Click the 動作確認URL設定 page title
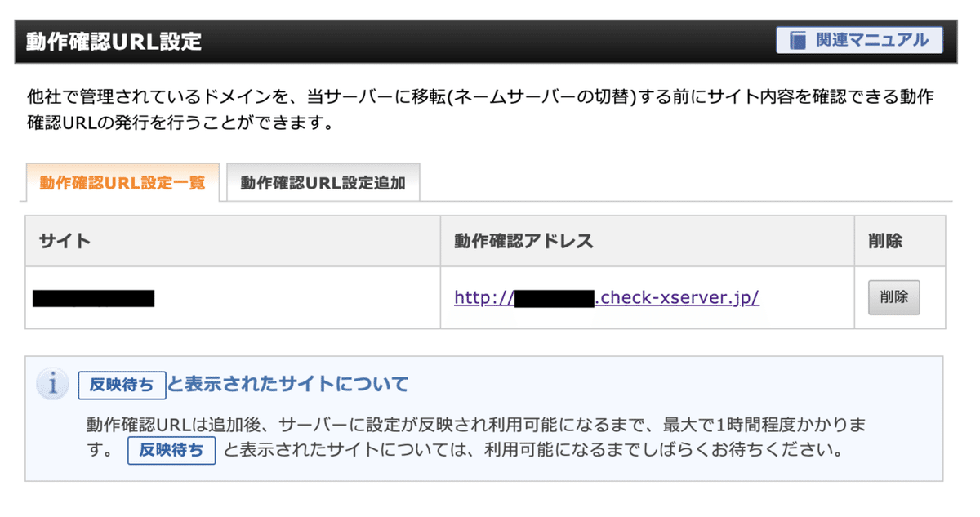Screen dimensions: 980x517 coord(114,42)
